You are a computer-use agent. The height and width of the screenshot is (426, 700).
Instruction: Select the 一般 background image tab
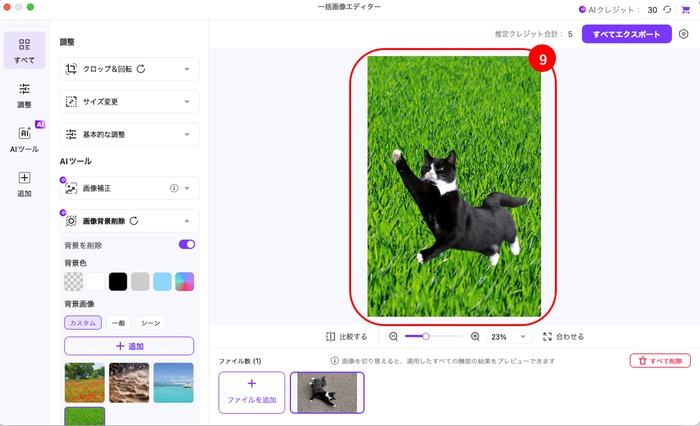(118, 323)
